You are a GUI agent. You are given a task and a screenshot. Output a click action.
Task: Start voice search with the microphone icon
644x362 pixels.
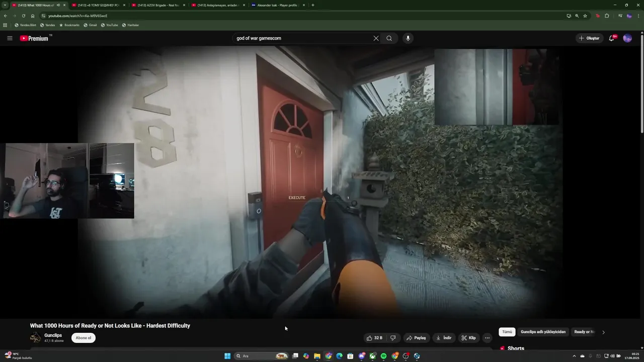[408, 38]
